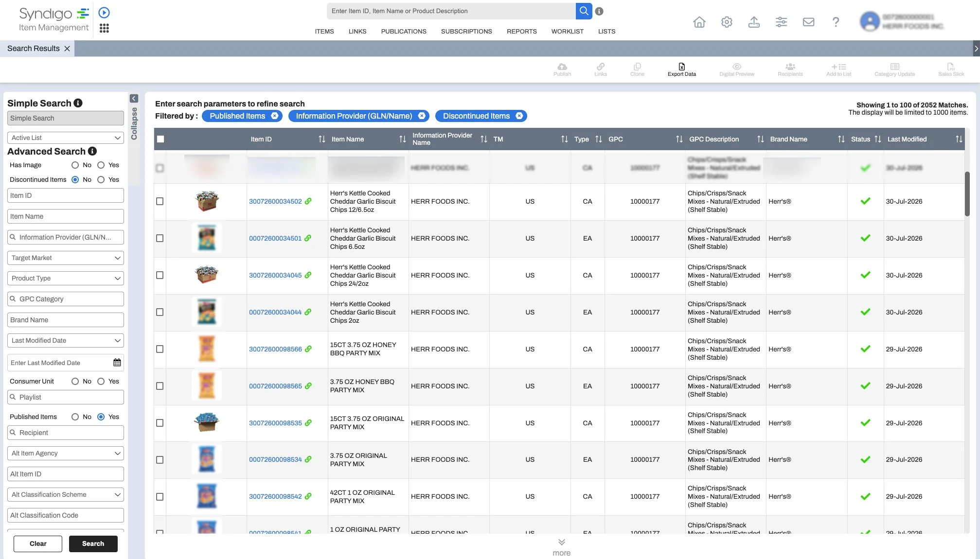Open the envelope messages icon
Image resolution: width=980 pixels, height=559 pixels.
click(x=808, y=22)
